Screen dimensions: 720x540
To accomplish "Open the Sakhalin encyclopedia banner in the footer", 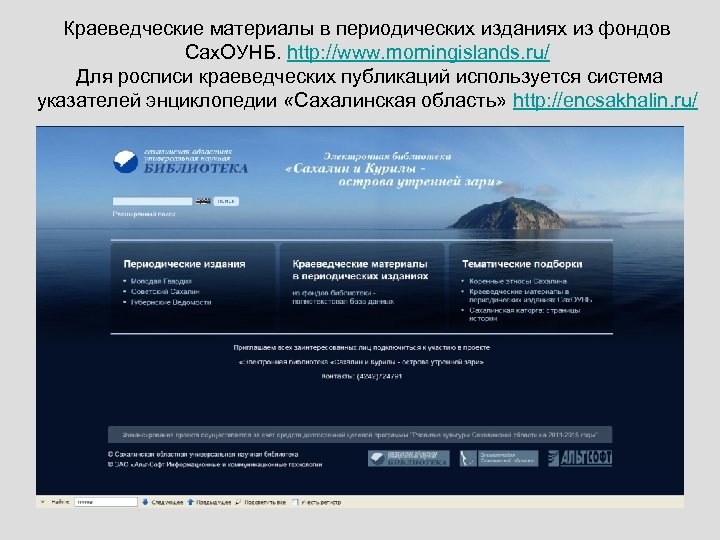I will coord(499,458).
